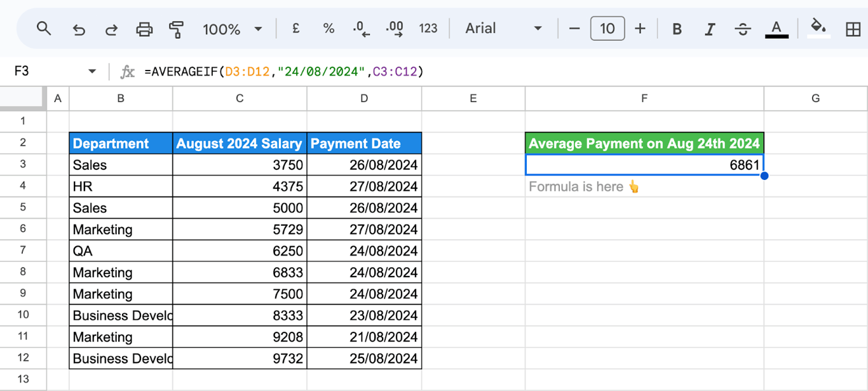The image size is (868, 391).
Task: Select payment date 25/08/2024
Action: pos(364,358)
